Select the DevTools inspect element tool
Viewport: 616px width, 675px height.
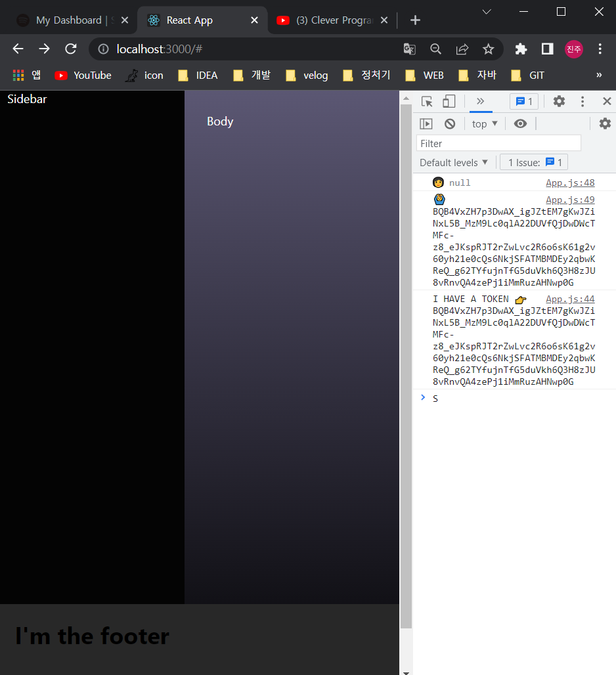tap(427, 101)
